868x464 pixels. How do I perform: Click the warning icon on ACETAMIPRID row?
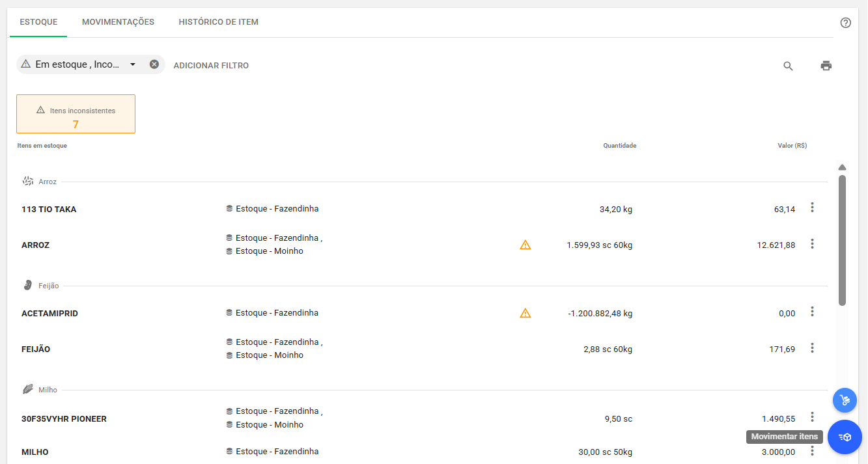[525, 314]
